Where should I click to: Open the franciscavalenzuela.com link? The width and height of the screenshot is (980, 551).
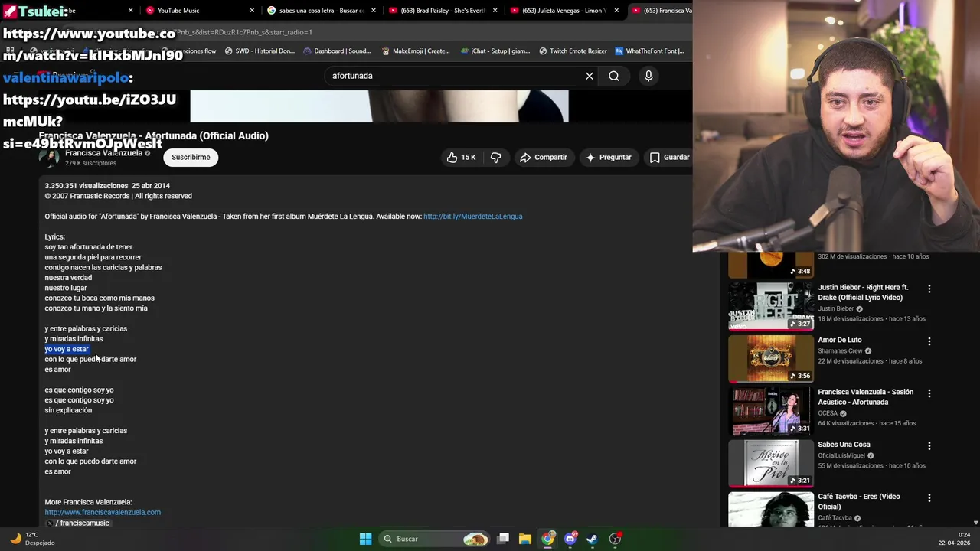click(x=103, y=512)
